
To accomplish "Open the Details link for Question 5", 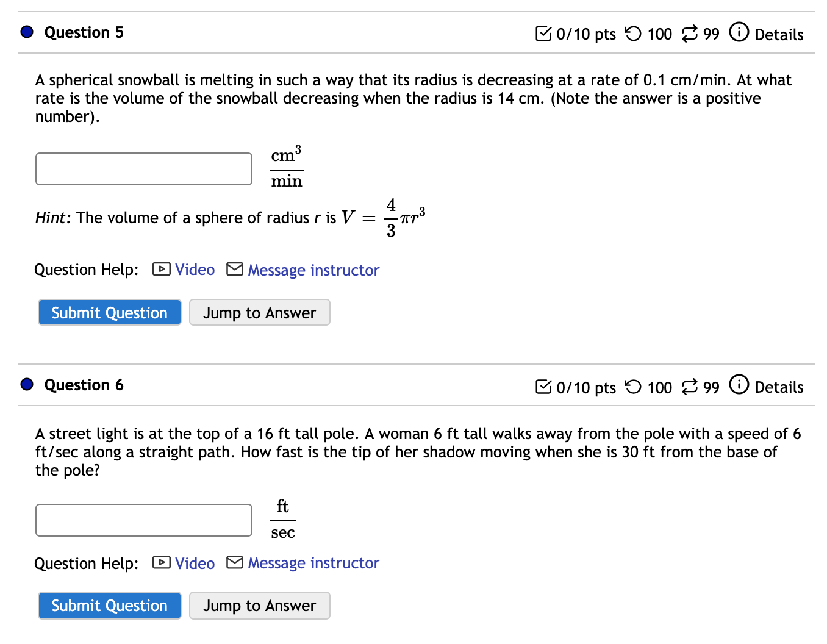I will pyautogui.click(x=779, y=35).
